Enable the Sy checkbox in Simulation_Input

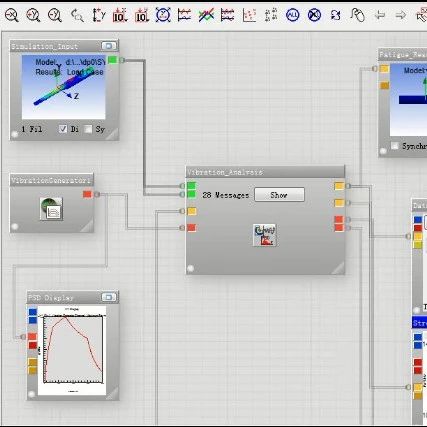point(88,129)
